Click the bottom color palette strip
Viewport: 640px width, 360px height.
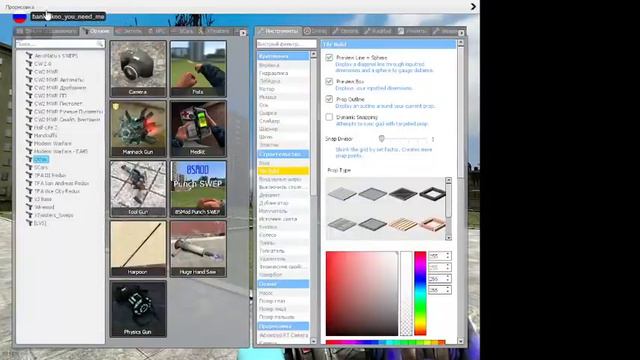[385, 342]
